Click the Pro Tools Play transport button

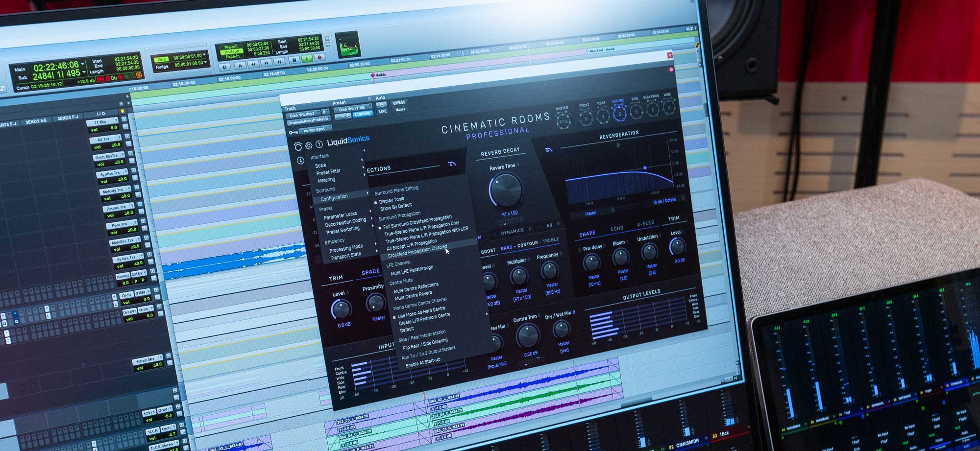point(307,59)
